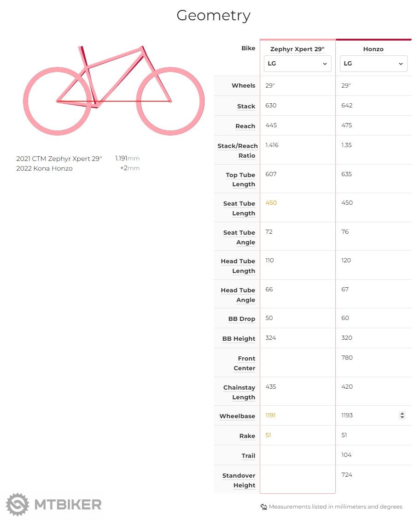Screen dimensions: 420x521
Task: Click the Trail row label
Action: point(248,456)
